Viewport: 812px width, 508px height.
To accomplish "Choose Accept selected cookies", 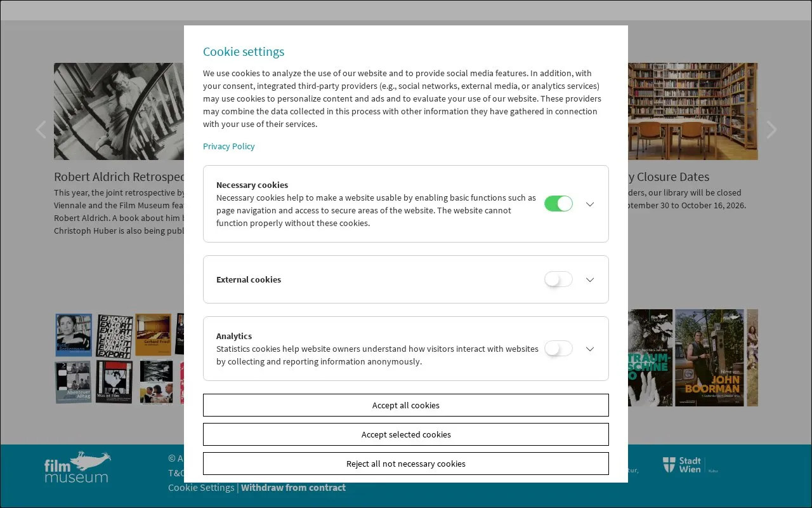I will (x=406, y=434).
